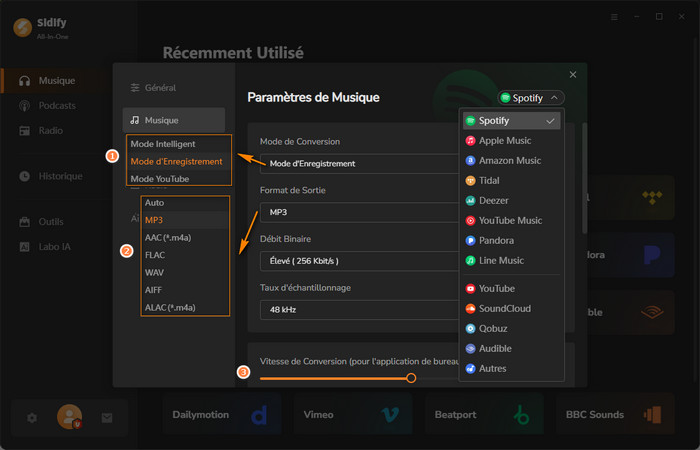Close the Paramètres de Musique dialog
Screen dimensions: 700x450
point(573,75)
